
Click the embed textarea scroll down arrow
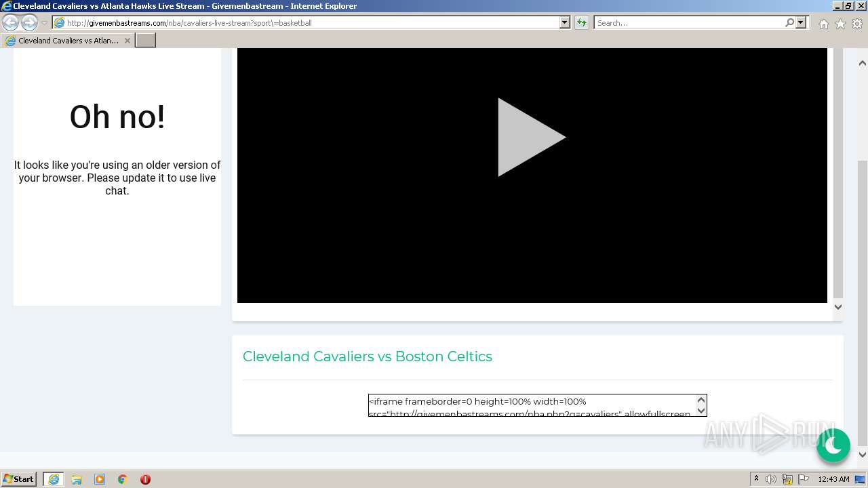(x=701, y=410)
